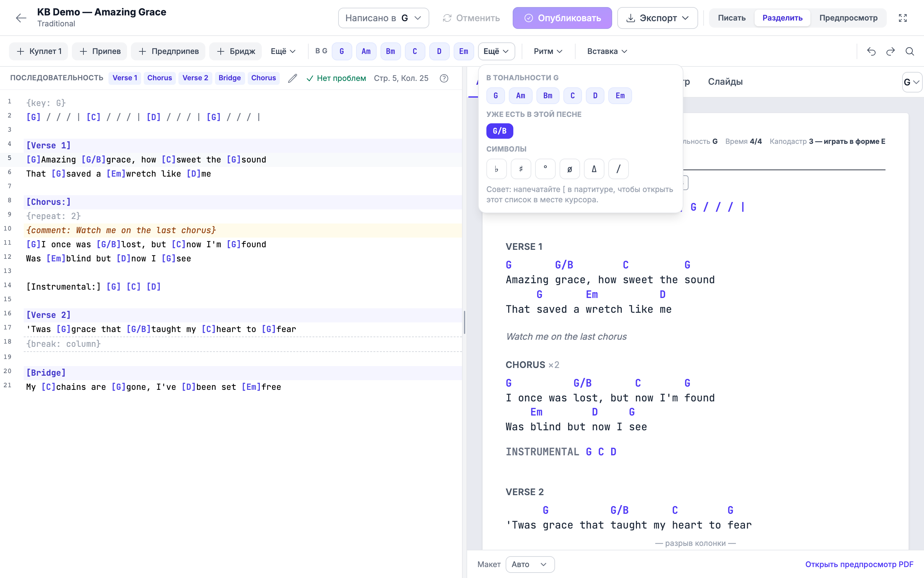This screenshot has width=924, height=578.
Task: Insert Am chord from popup list
Action: (x=520, y=96)
